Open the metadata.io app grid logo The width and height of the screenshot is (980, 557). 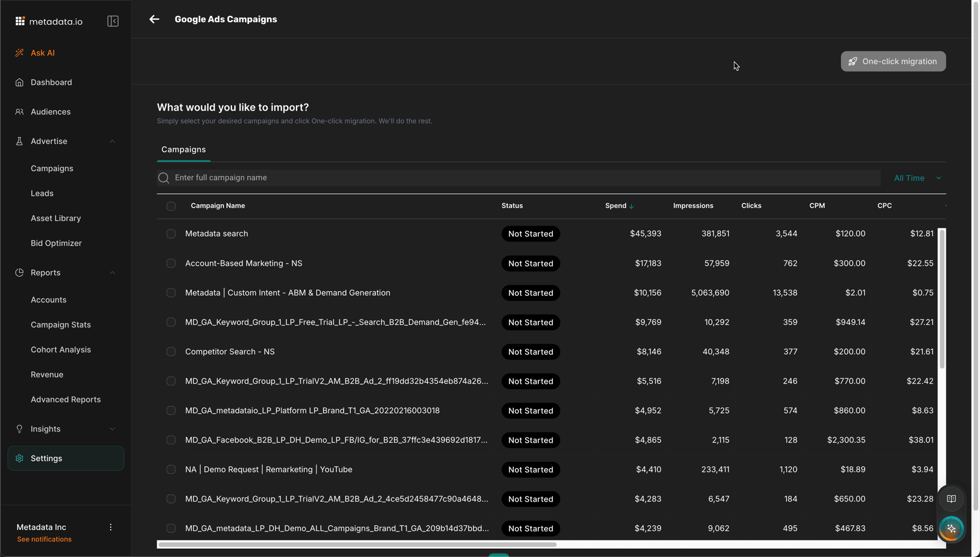coord(20,21)
